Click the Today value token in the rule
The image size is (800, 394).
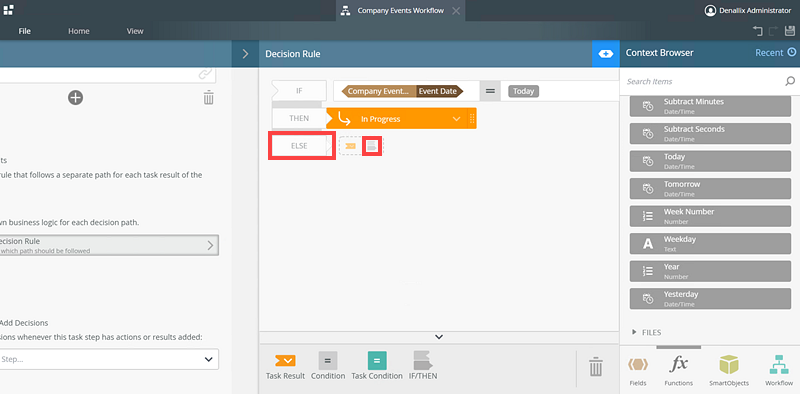(x=523, y=91)
